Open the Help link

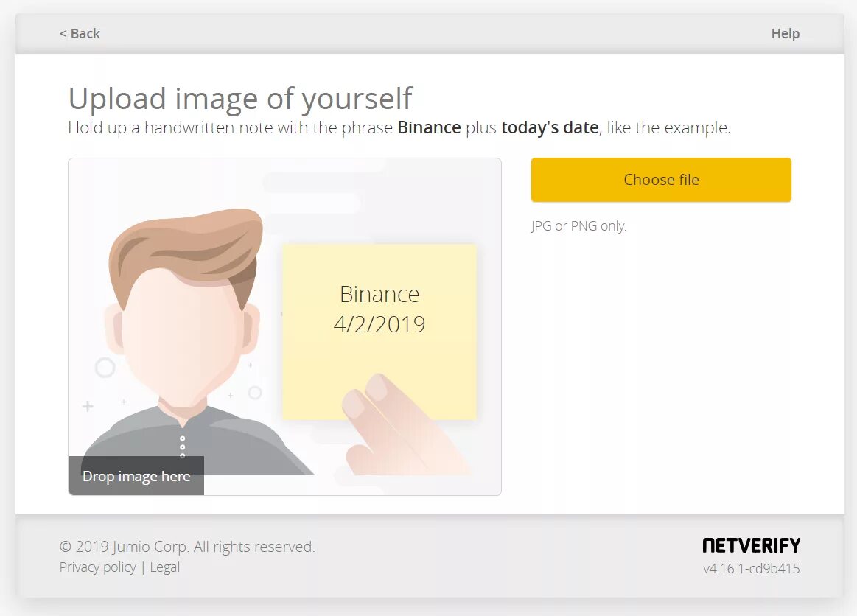[785, 34]
